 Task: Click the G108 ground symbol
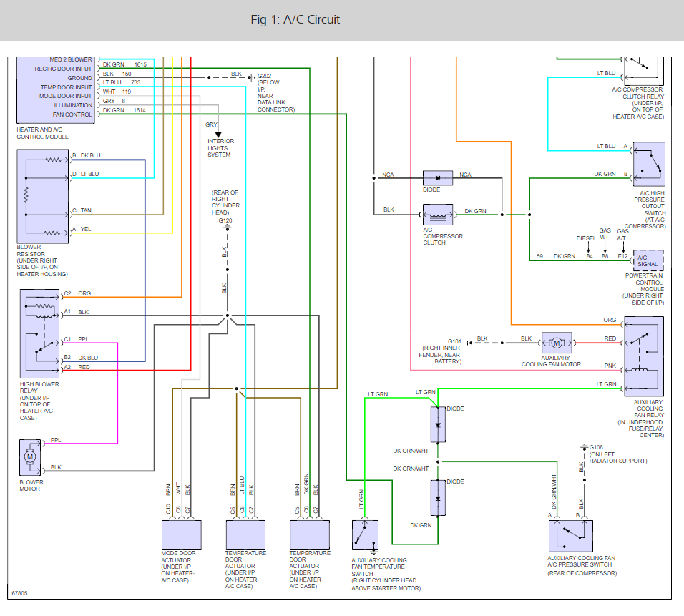584,447
